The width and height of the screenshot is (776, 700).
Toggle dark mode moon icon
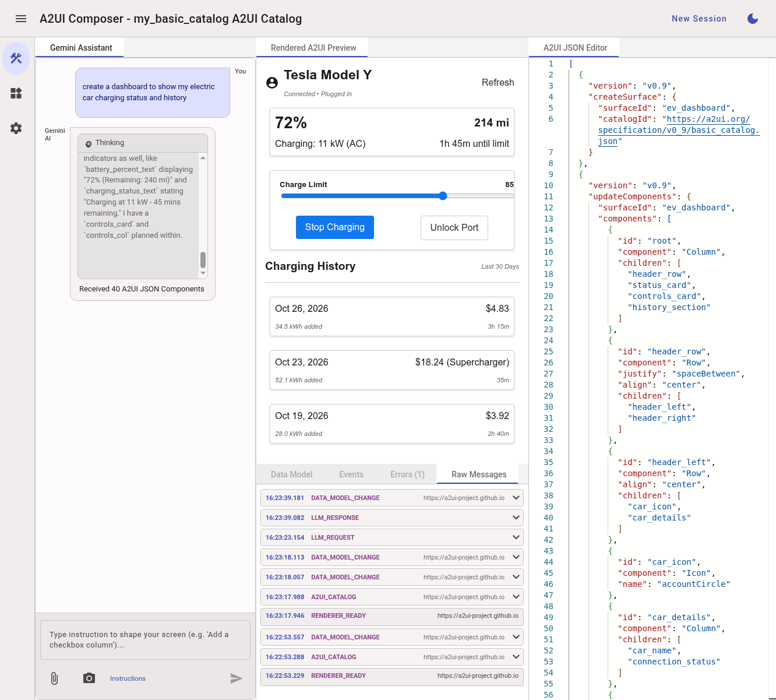tap(753, 19)
